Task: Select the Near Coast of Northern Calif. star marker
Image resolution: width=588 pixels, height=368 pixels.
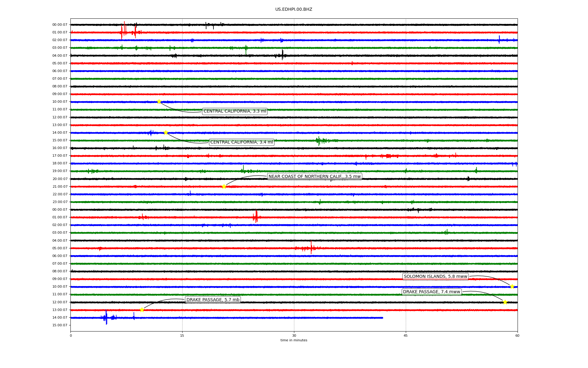Action: point(224,186)
